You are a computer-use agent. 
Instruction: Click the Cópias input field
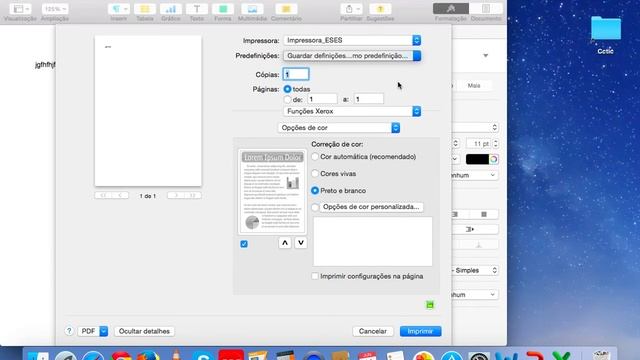click(x=296, y=74)
